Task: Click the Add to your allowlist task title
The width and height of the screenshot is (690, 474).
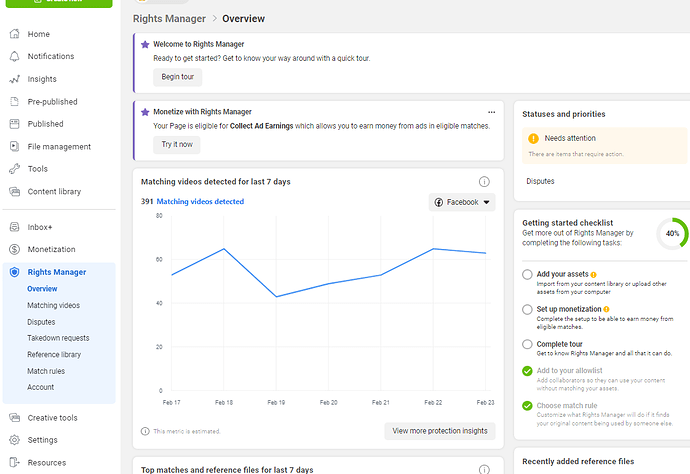Action: click(x=569, y=371)
